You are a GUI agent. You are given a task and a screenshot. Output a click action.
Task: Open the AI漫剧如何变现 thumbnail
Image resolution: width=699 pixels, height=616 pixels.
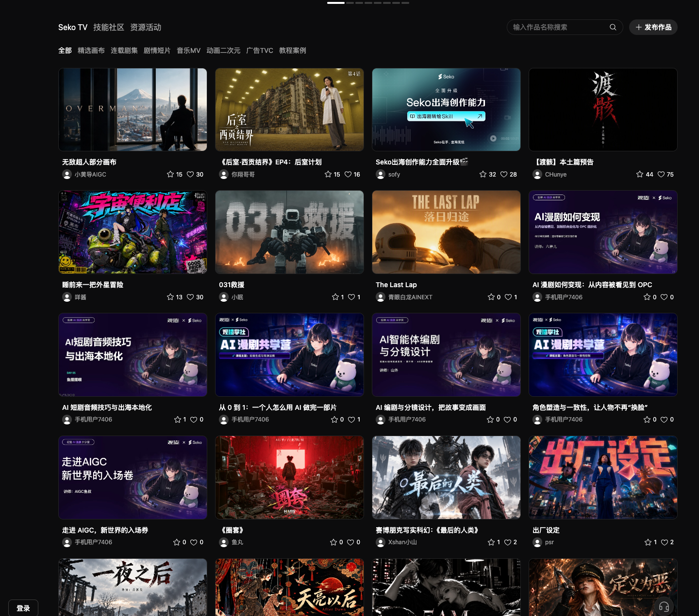pos(603,232)
